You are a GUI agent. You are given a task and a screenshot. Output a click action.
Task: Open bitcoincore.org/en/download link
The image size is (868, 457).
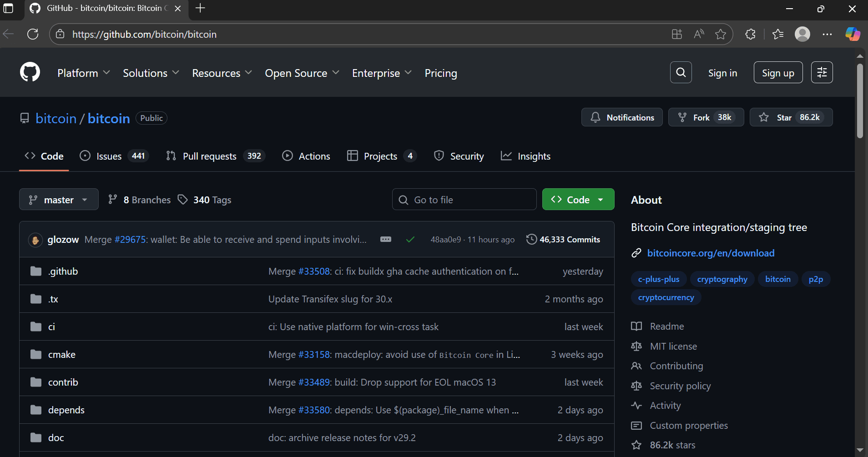[x=711, y=253]
